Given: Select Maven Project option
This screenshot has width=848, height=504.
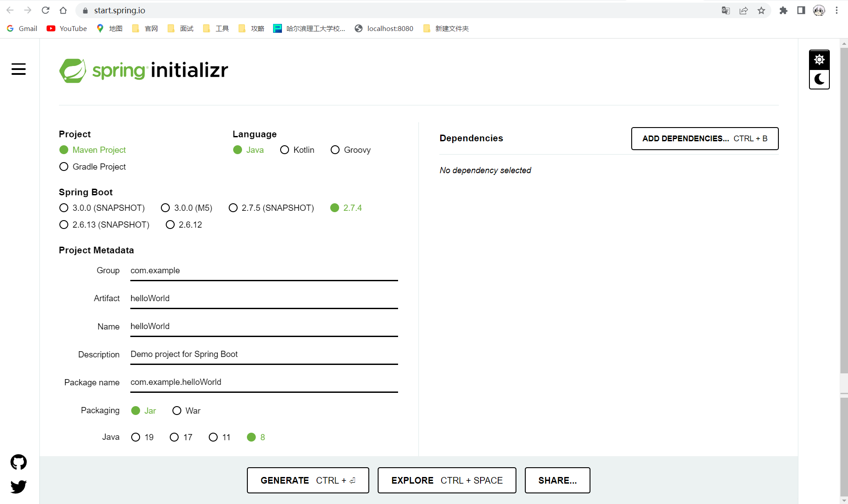Looking at the screenshot, I should click(93, 150).
